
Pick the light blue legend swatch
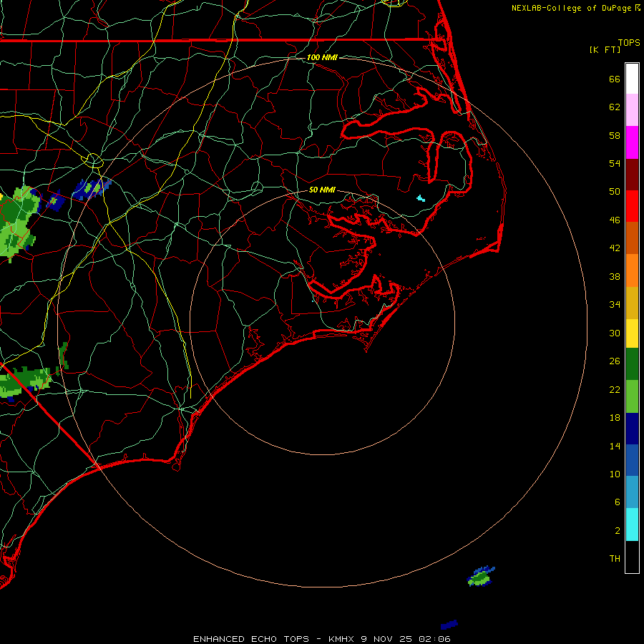point(632,492)
